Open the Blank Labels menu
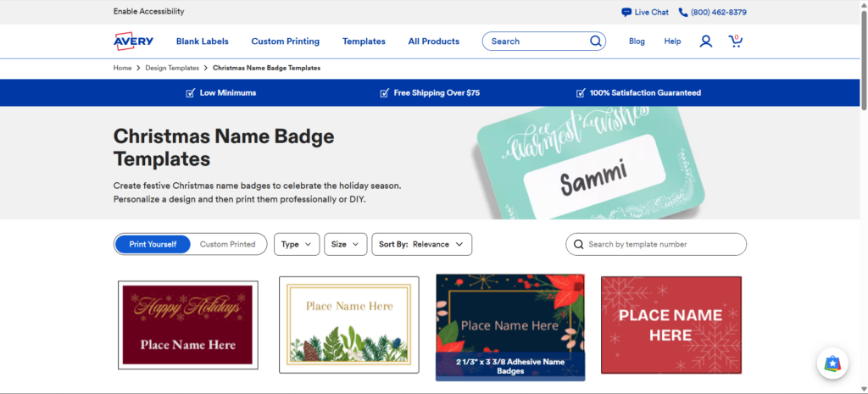The width and height of the screenshot is (868, 394). coord(202,42)
